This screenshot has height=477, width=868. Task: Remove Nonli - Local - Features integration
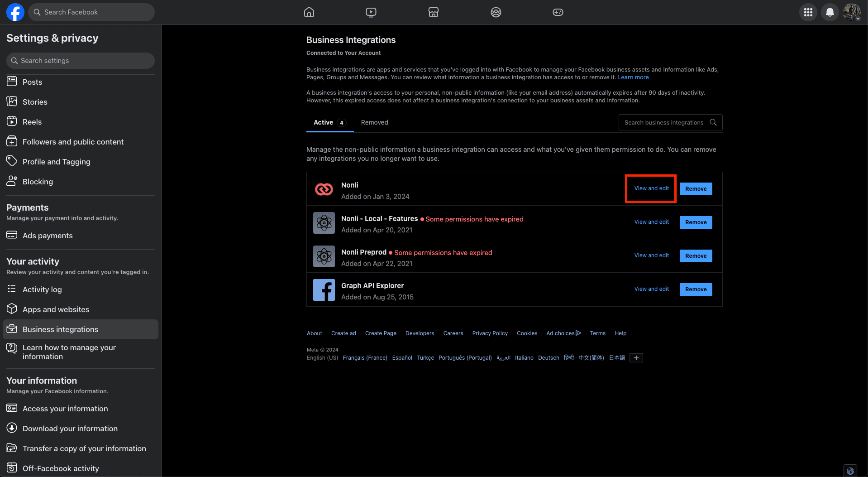point(696,222)
